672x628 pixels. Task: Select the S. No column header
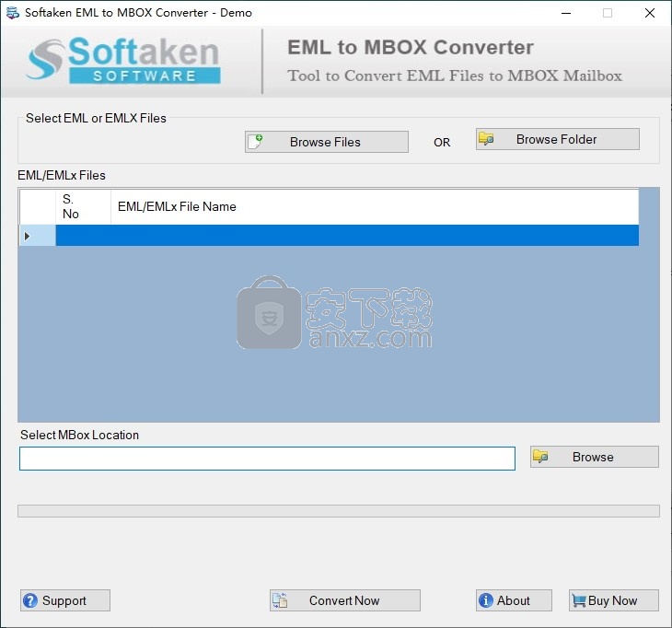point(83,206)
